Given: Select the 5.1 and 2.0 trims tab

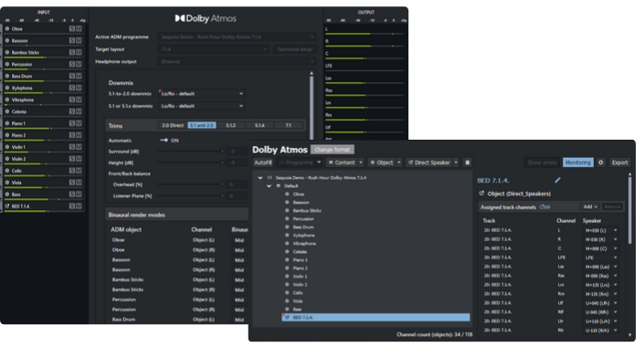Looking at the screenshot, I should point(202,125).
